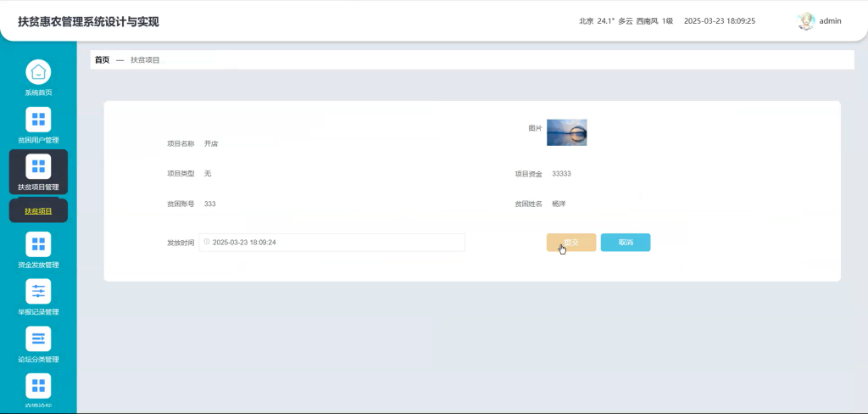The width and height of the screenshot is (868, 414).
Task: Click the 扶贫项目 breadcrumb item
Action: 145,60
